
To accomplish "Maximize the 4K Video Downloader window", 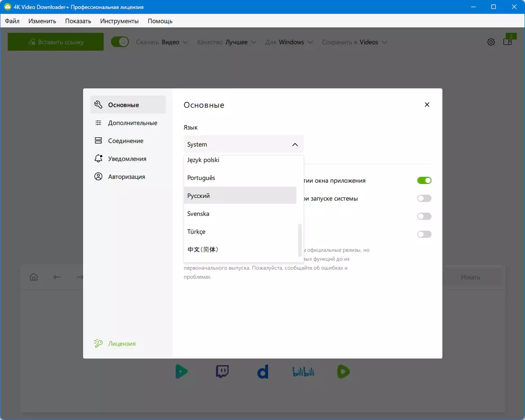I will click(494, 7).
